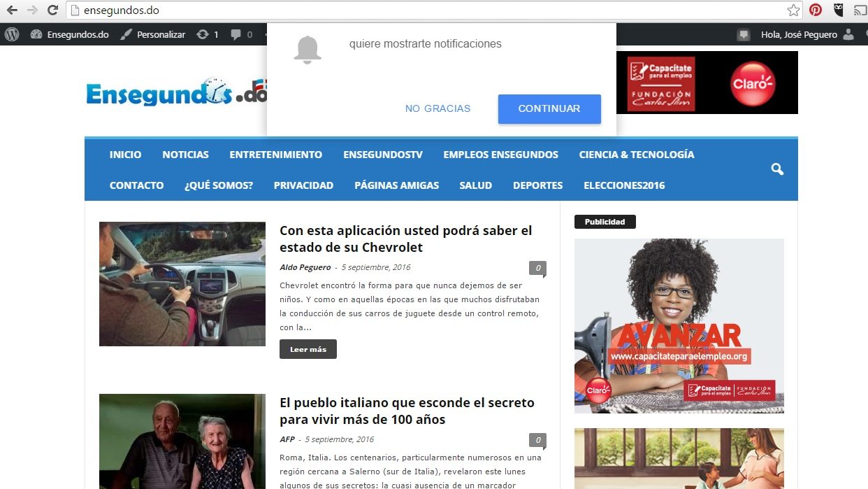
Task: Click the Cast icon in browser toolbar
Action: point(860,10)
